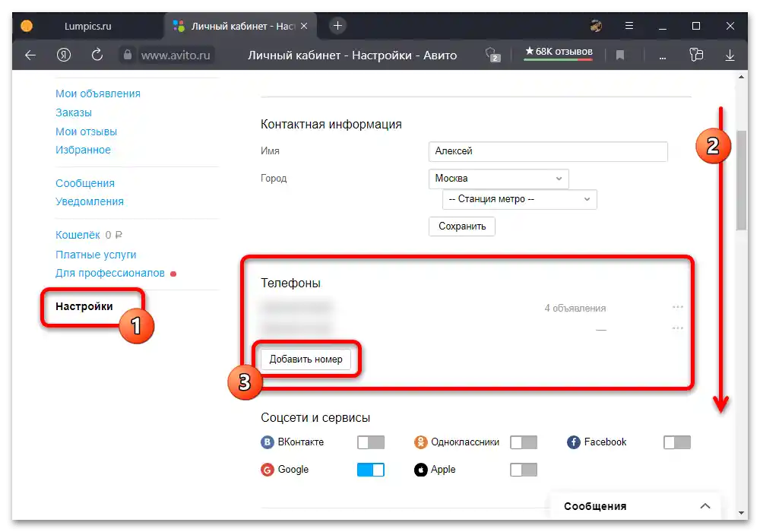This screenshot has width=760, height=532.
Task: Open the extensions icon with badge 2
Action: point(493,55)
